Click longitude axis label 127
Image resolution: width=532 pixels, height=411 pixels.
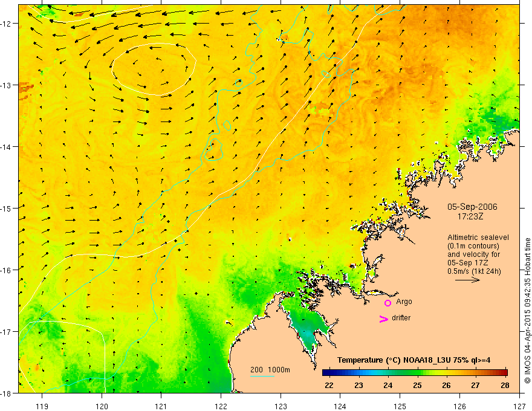pyautogui.click(x=519, y=406)
